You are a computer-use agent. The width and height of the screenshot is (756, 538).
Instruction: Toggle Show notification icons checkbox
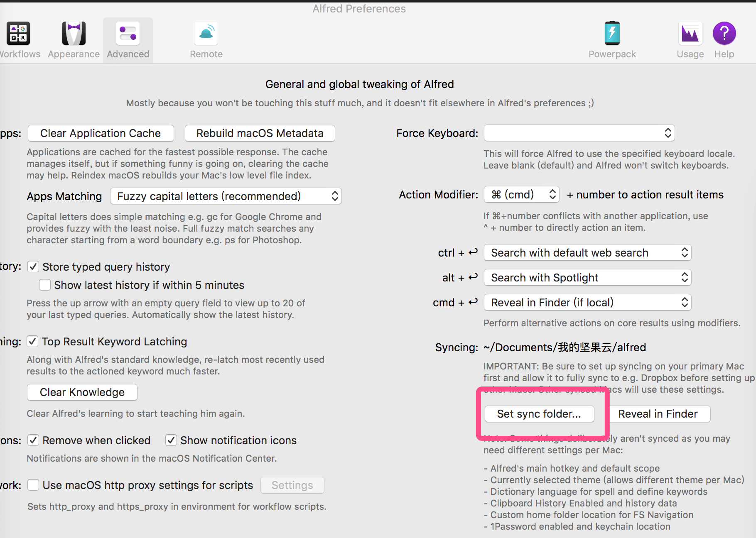[x=171, y=440]
